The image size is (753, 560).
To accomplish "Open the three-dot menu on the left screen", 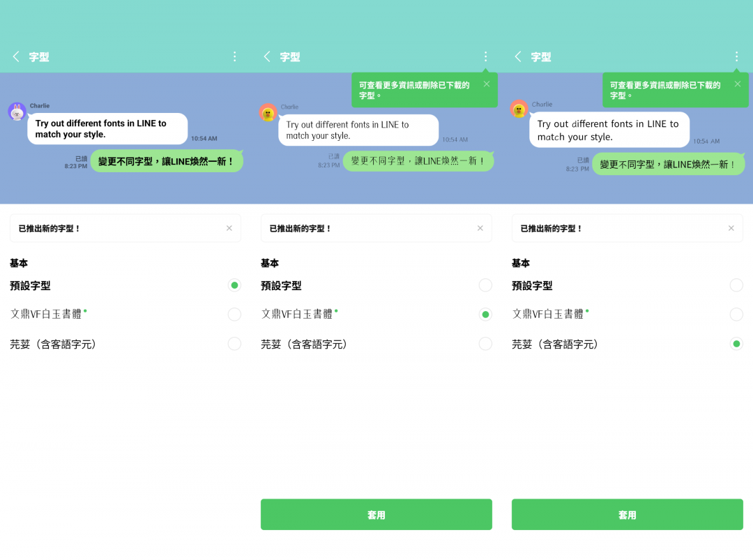I will (234, 56).
